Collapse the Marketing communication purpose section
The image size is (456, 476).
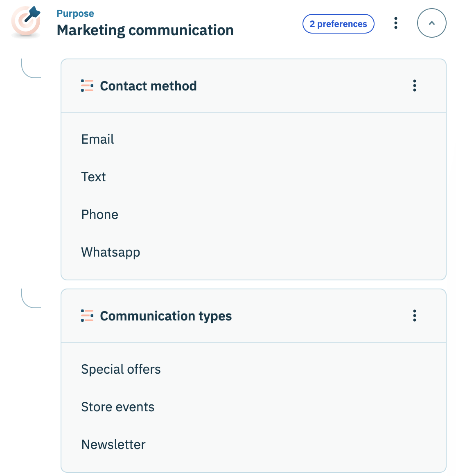[431, 23]
